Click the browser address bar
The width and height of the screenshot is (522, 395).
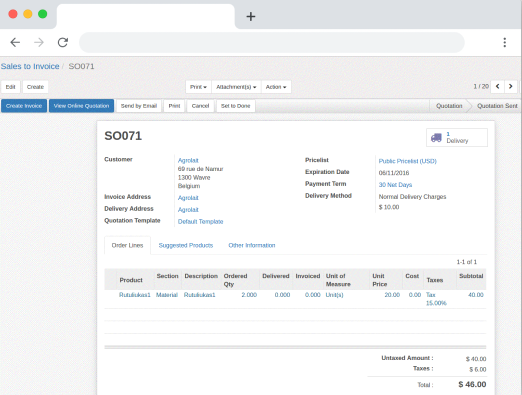tap(272, 42)
